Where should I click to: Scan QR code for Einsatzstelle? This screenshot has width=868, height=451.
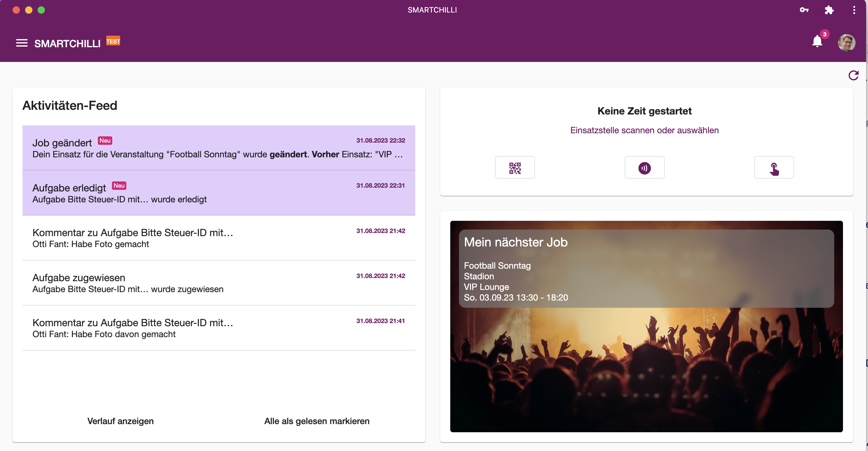[x=515, y=168]
